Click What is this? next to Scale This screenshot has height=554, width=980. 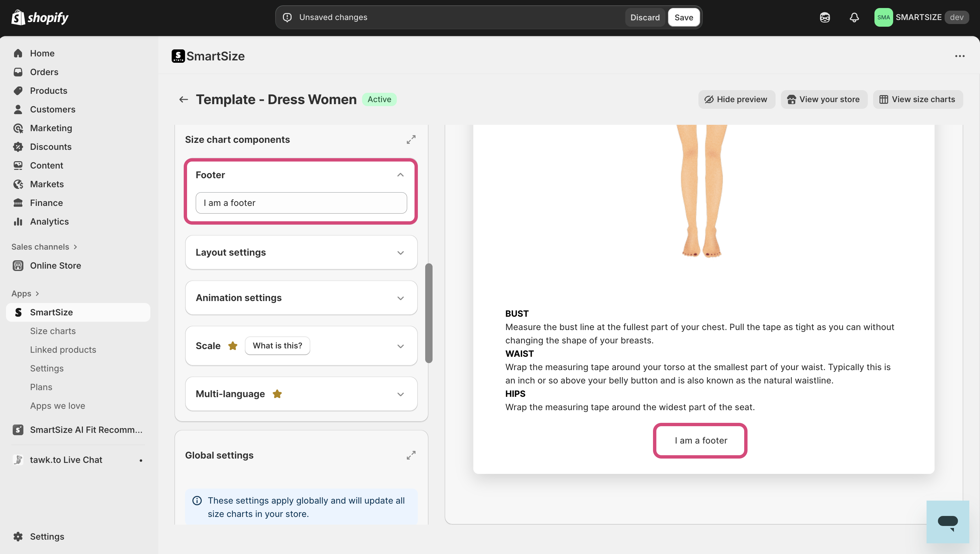point(277,345)
